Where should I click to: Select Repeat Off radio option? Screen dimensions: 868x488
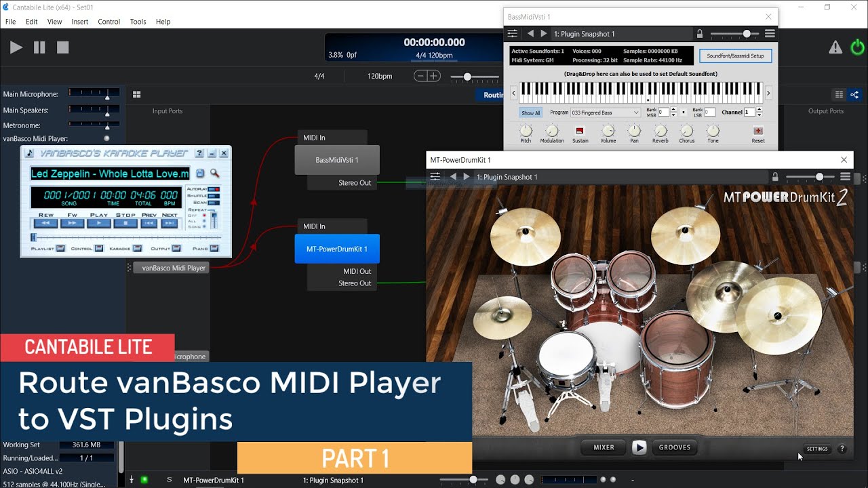pos(205,216)
